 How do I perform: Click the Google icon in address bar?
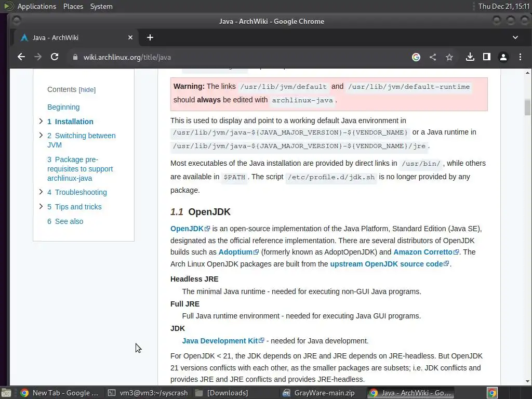[x=416, y=57]
